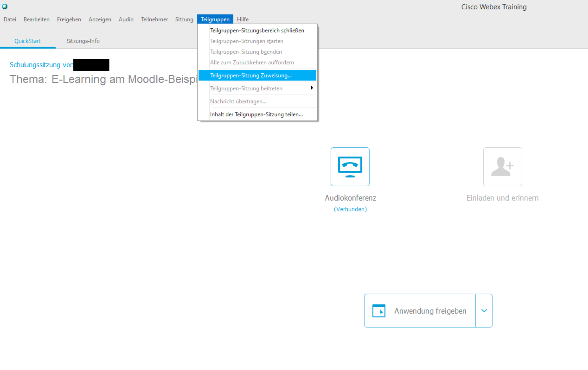Viewport: 588px width, 370px height.
Task: Open the Audio menu
Action: click(x=126, y=19)
